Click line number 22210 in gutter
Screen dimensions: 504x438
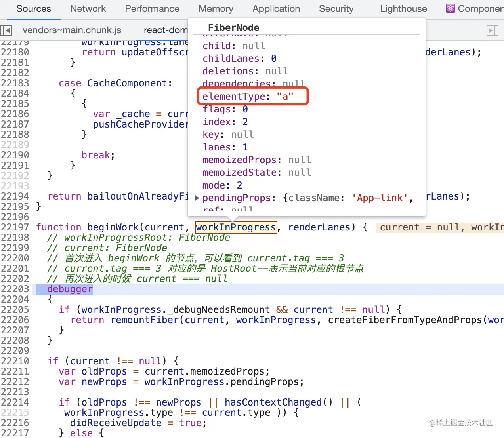[15, 361]
